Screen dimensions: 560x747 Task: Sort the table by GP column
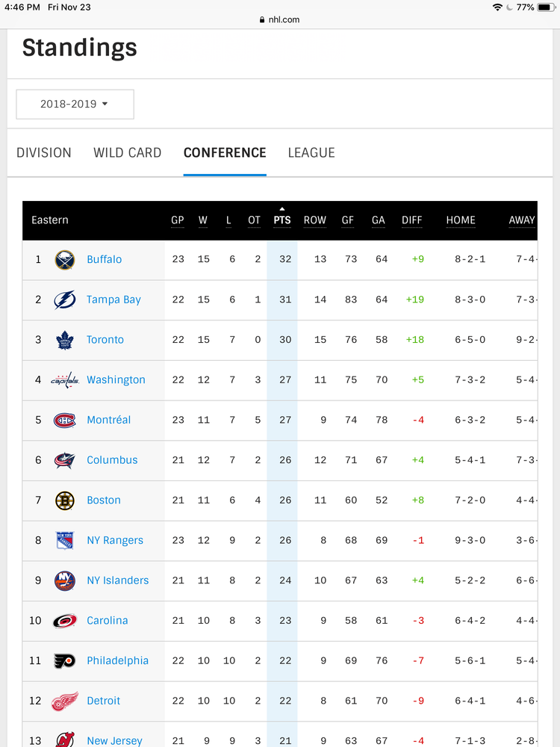(178, 220)
